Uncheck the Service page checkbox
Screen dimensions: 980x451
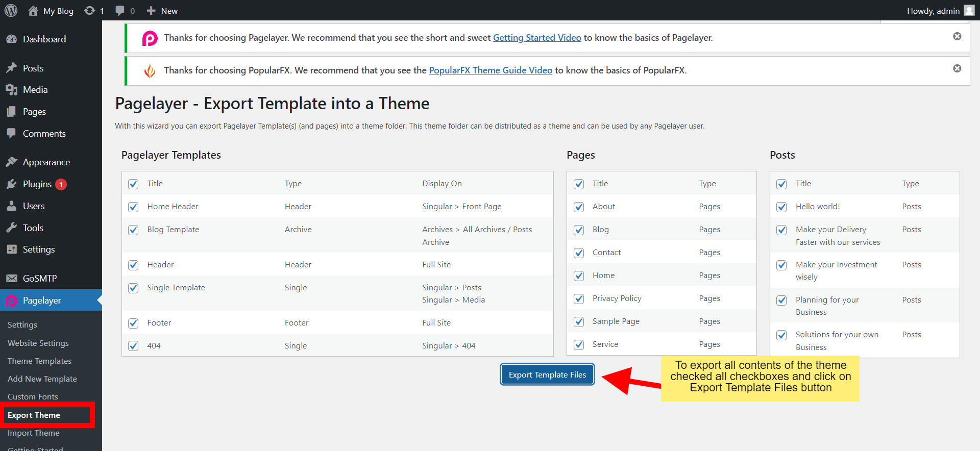[579, 345]
